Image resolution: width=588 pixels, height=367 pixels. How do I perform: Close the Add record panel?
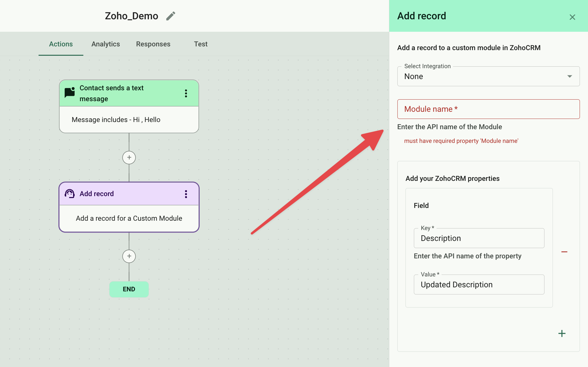click(x=572, y=17)
